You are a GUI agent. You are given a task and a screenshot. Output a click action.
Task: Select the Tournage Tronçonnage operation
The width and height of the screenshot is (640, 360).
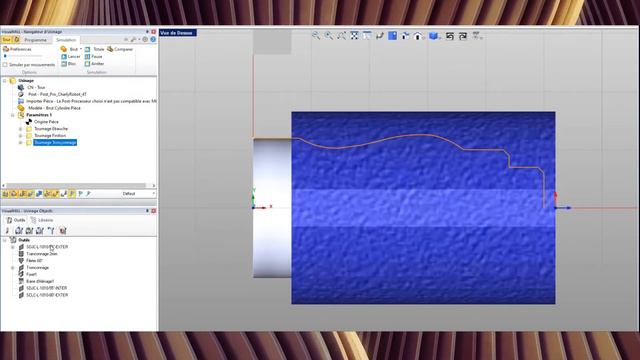(55, 142)
